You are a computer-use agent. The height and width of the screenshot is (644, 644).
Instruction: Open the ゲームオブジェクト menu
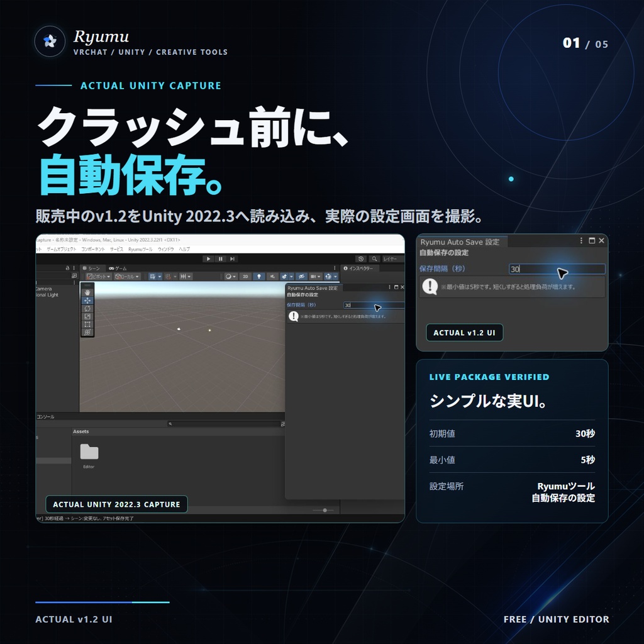tap(61, 249)
